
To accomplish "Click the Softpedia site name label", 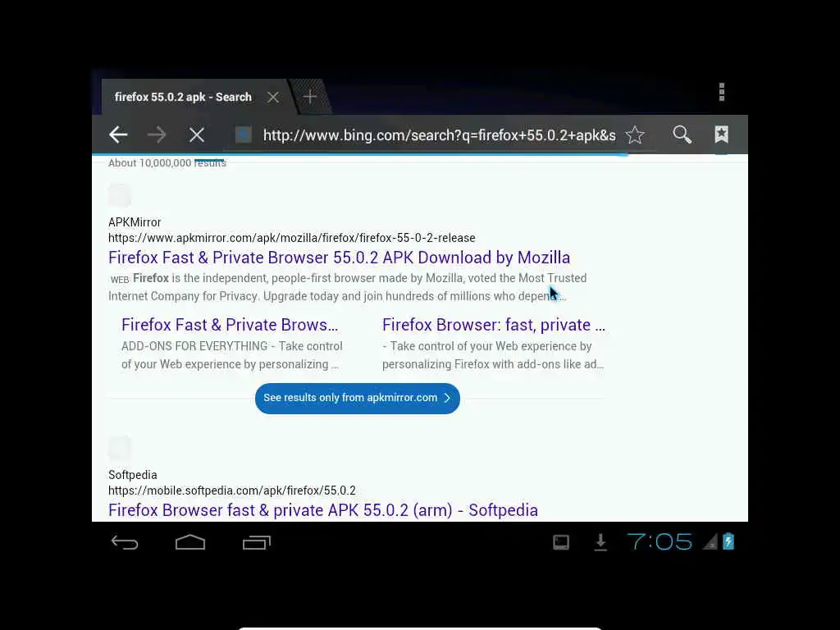I will [x=132, y=475].
